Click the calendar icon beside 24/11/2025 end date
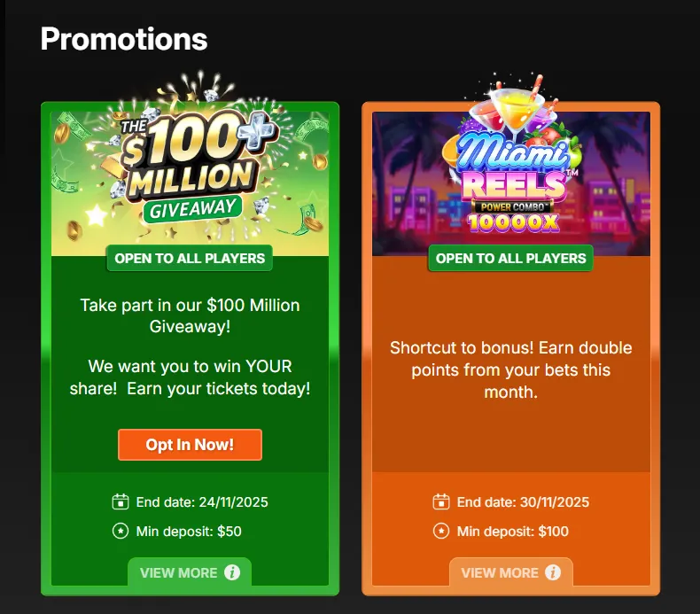 121,502
